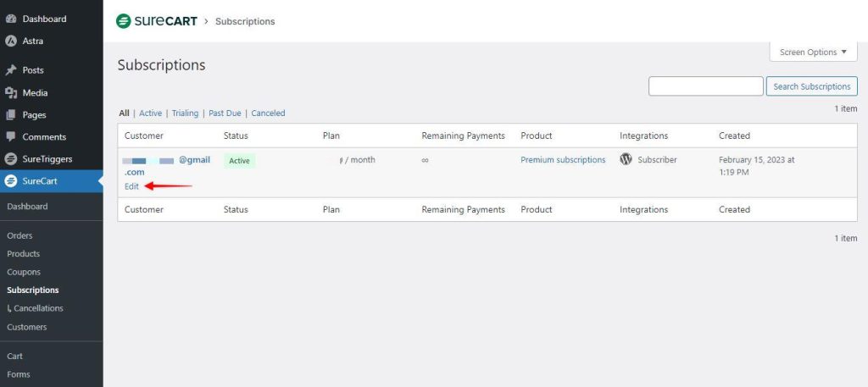Screen dimensions: 868x387
Task: Click the WordPress icon beside Subscriber
Action: tap(626, 159)
